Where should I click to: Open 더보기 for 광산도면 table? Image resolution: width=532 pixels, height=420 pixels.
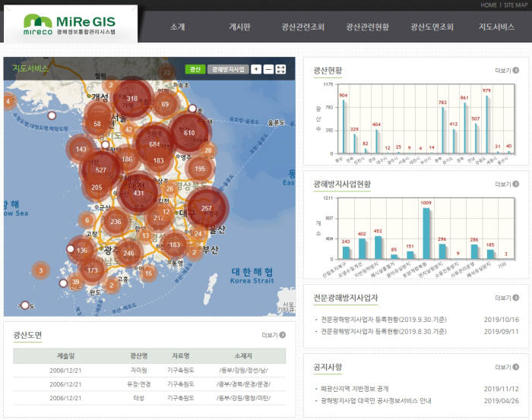click(x=274, y=335)
